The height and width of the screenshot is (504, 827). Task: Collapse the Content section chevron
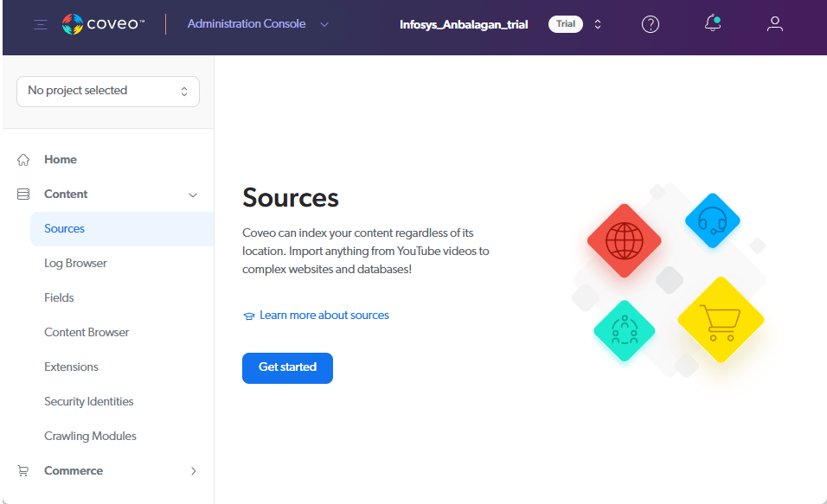point(193,195)
